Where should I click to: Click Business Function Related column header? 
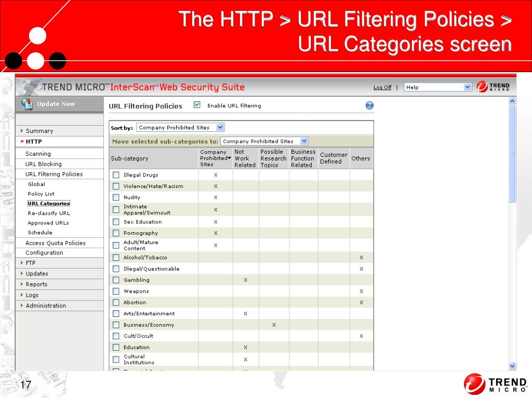[303, 158]
